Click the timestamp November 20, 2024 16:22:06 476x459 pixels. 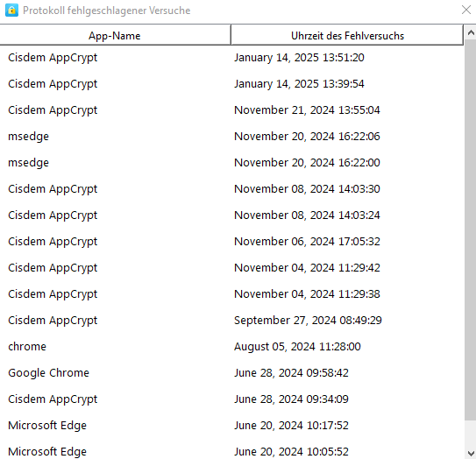[x=307, y=137]
